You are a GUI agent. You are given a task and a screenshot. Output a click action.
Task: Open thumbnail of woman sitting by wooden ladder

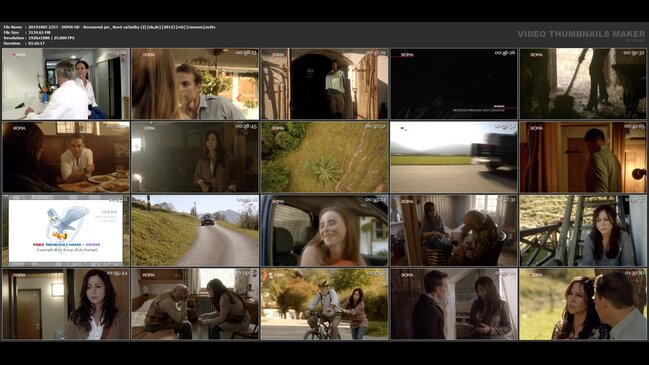pos(583,231)
